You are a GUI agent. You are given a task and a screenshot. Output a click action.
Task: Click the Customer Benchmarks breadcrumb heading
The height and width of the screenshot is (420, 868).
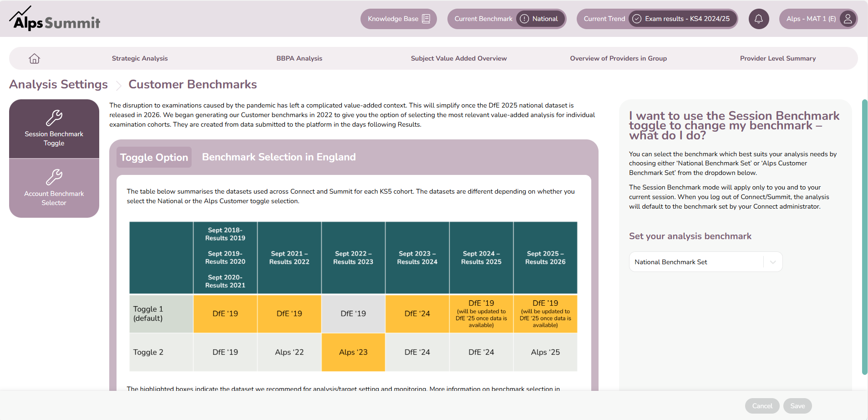point(193,85)
